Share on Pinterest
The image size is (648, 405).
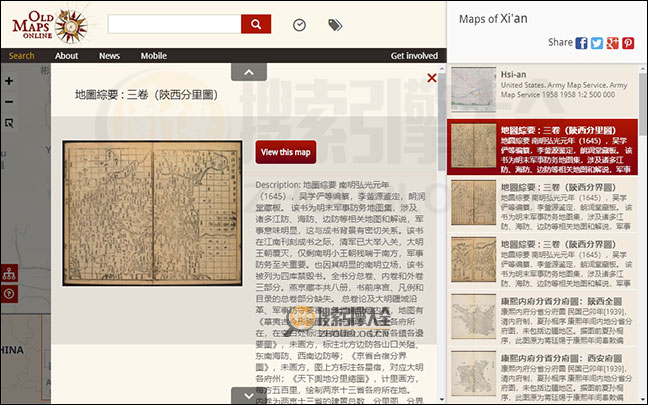click(628, 43)
